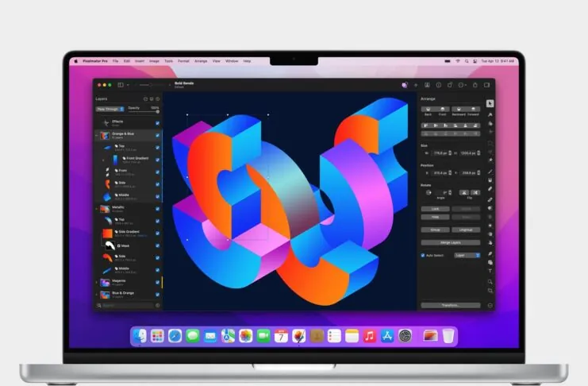The height and width of the screenshot is (386, 588).
Task: Toggle visibility of Side Gradient layer
Action: point(157,234)
